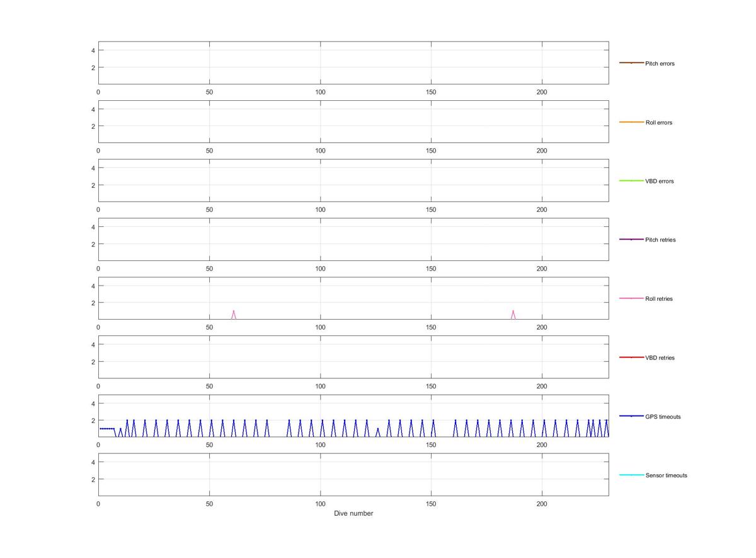Image resolution: width=756 pixels, height=558 pixels.
Task: Click the green VBD errors legend line
Action: pyautogui.click(x=631, y=180)
